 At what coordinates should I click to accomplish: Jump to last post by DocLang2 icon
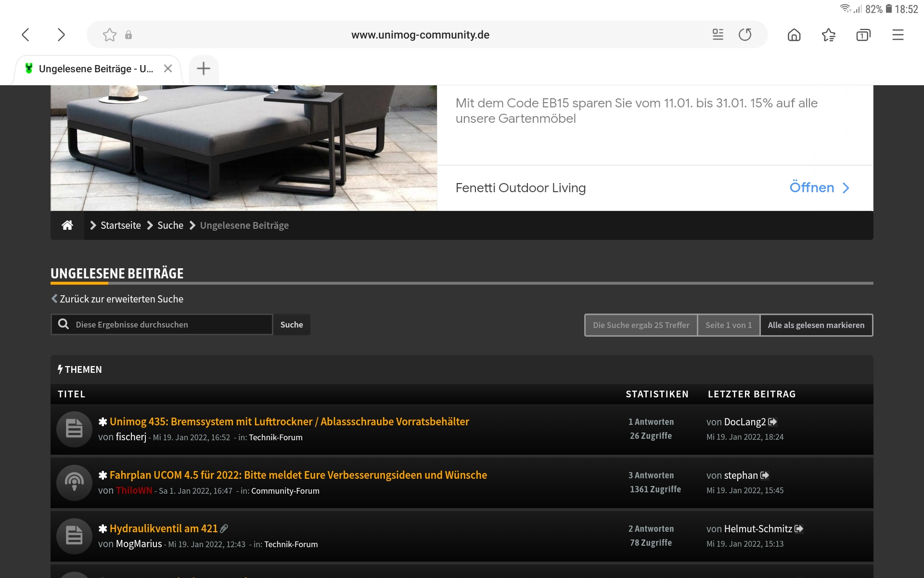point(772,422)
